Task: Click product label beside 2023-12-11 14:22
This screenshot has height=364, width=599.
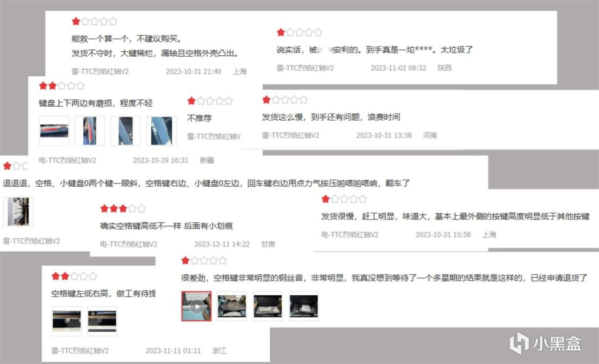Action: pyautogui.click(x=129, y=244)
